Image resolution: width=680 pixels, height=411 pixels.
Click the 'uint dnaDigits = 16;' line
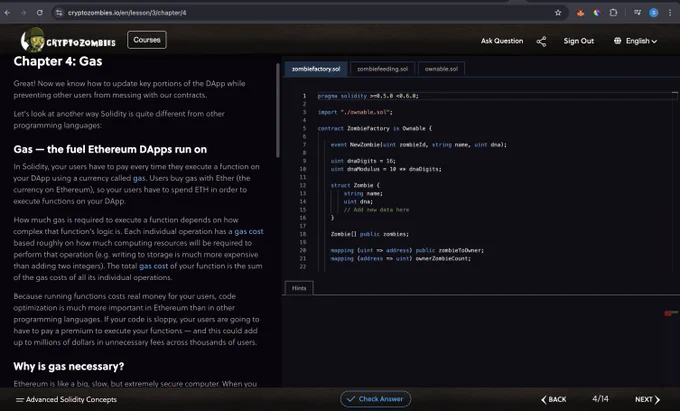coord(363,161)
